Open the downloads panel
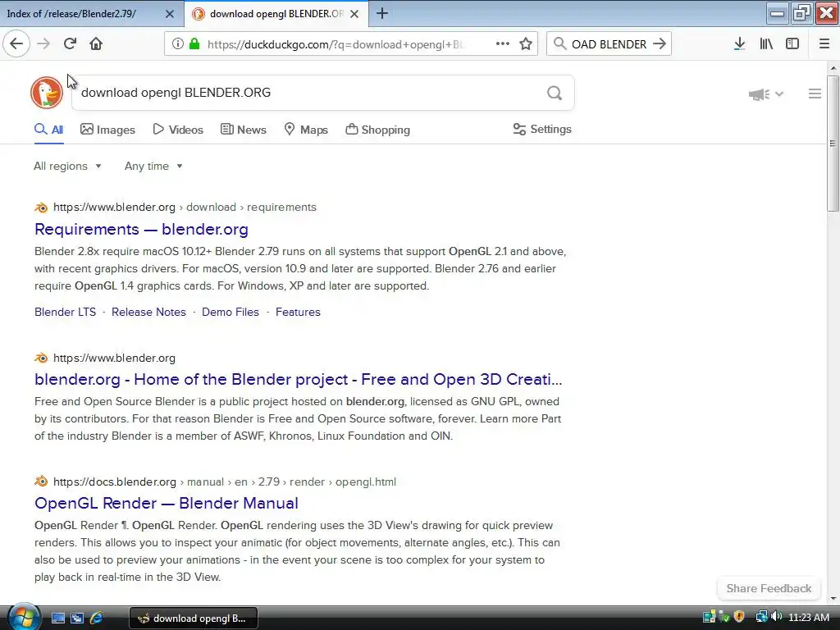The image size is (840, 630). tap(739, 44)
